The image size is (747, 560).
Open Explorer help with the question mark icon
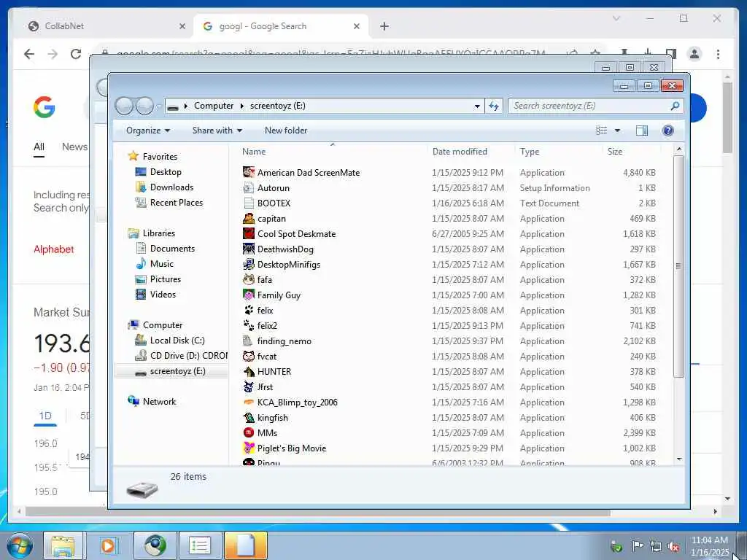tap(668, 131)
